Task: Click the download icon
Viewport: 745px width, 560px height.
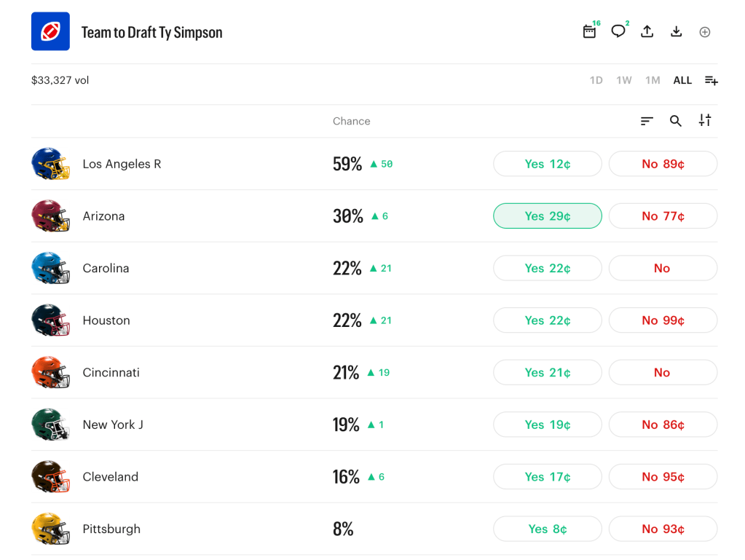Action: pyautogui.click(x=676, y=32)
